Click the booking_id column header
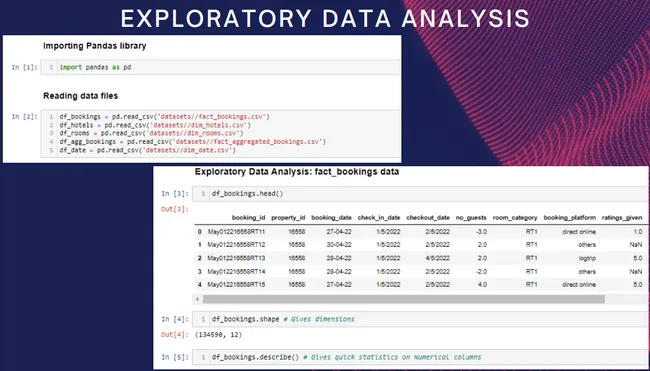Image resolution: width=650 pixels, height=371 pixels. click(248, 218)
